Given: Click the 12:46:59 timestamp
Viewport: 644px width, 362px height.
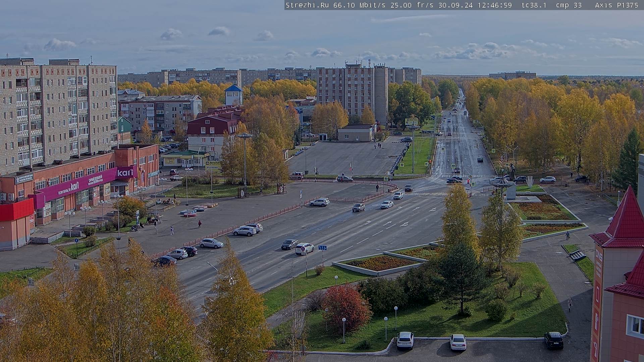Looking at the screenshot, I should (495, 5).
